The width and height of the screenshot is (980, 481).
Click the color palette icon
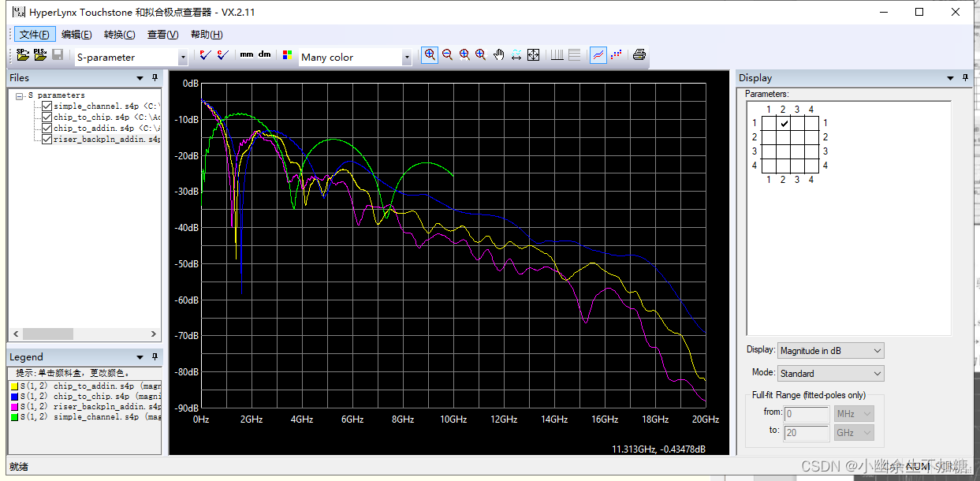[x=287, y=56]
